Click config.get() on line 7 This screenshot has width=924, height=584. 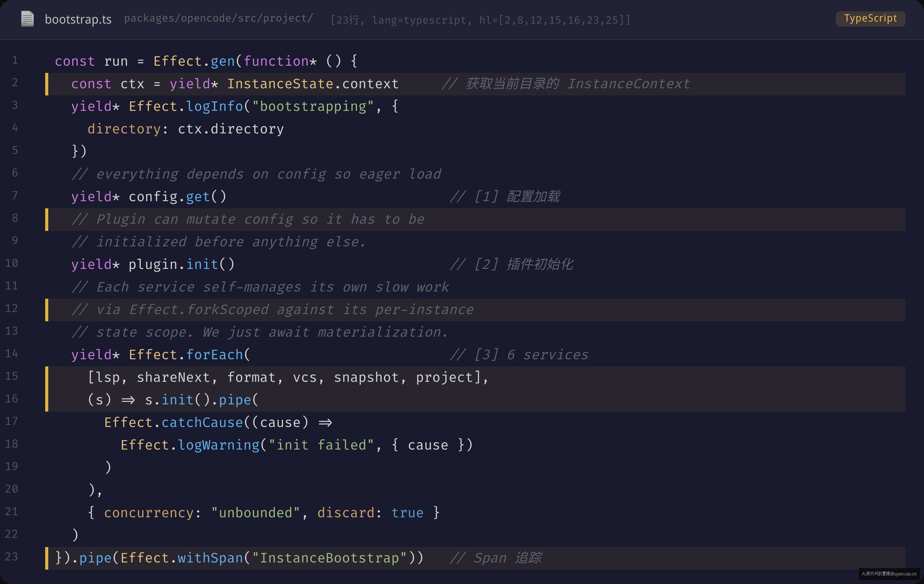coord(178,197)
